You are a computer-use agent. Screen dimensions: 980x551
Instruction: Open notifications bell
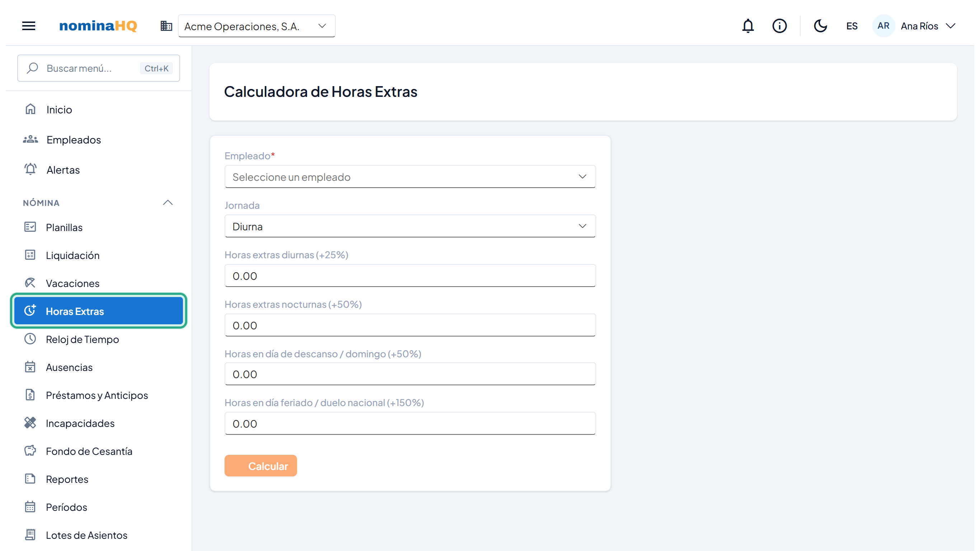[748, 26]
